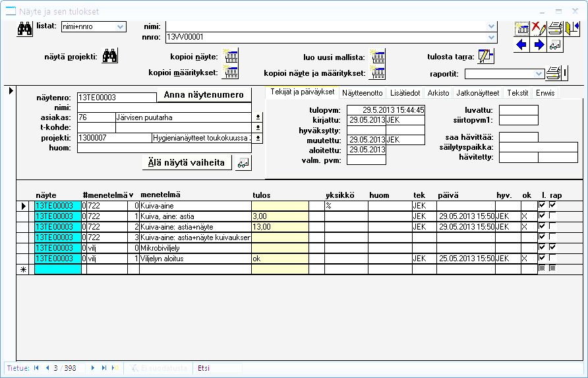Expand the raportit combo box
588x378 pixels.
(x=539, y=73)
